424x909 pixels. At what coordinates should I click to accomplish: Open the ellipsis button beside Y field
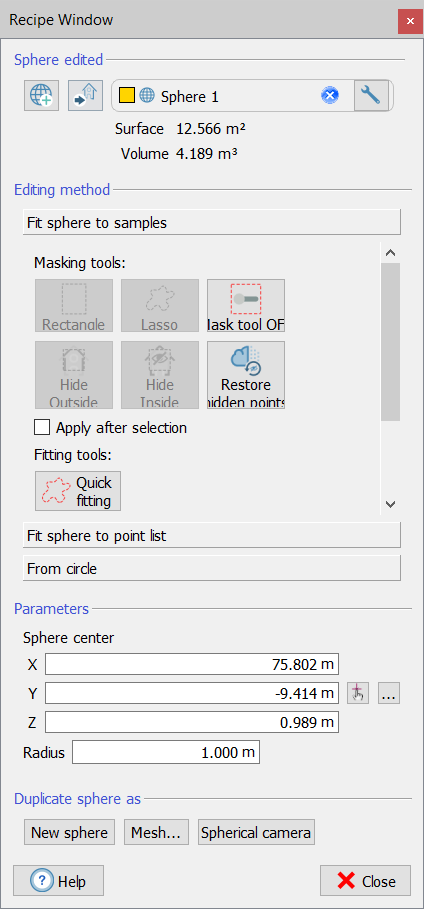tap(389, 693)
